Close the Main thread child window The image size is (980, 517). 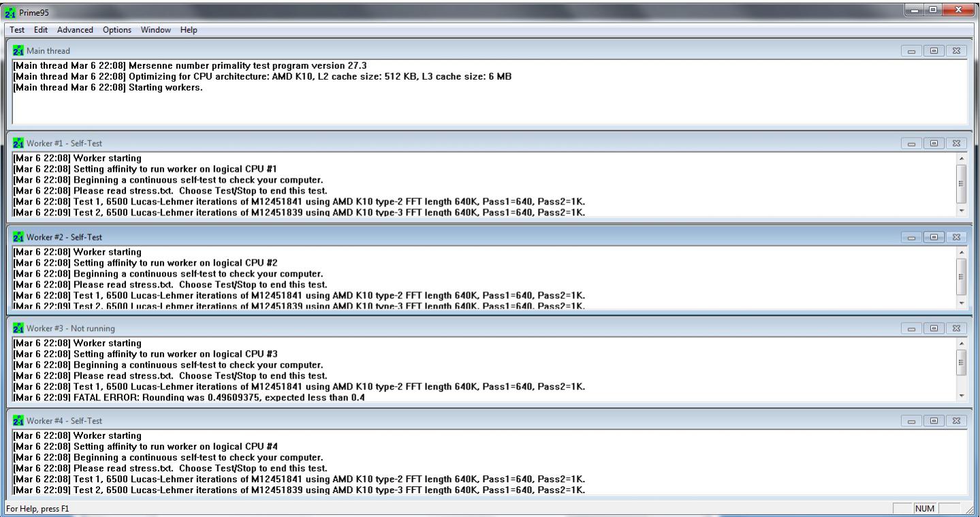[957, 51]
